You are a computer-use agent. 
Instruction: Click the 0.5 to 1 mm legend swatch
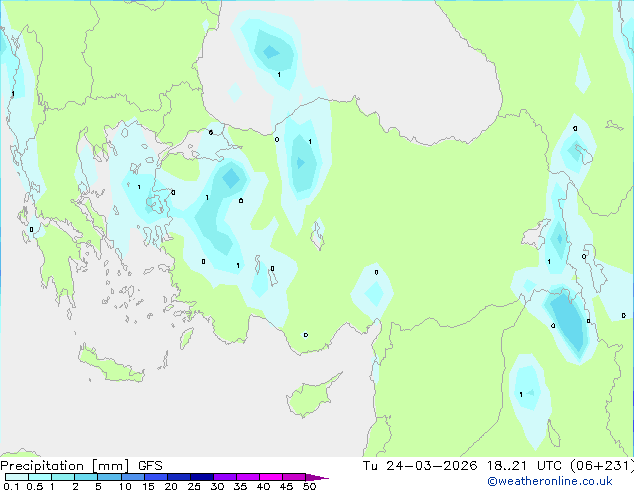(40, 477)
